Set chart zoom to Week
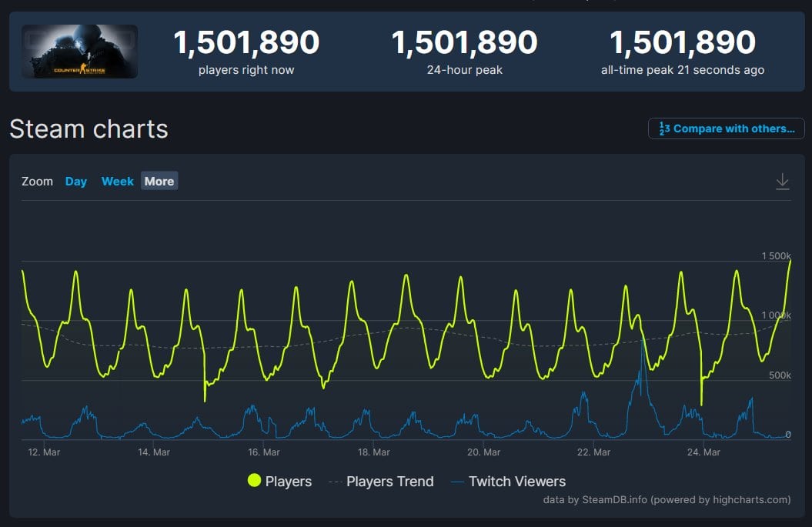 click(x=118, y=182)
